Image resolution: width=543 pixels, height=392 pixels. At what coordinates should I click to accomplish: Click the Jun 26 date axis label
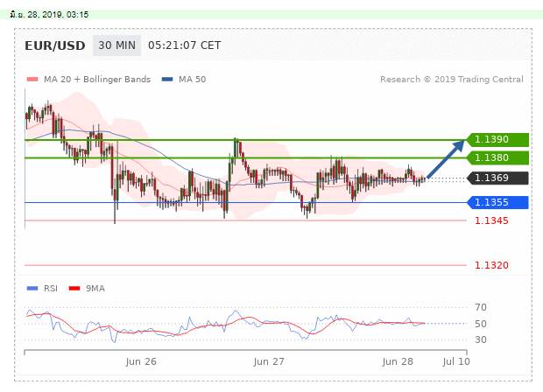click(x=141, y=362)
